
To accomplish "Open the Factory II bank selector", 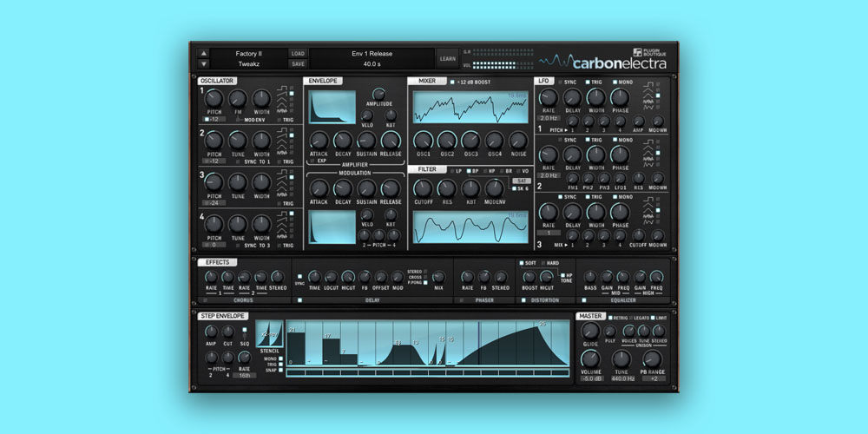I will [248, 53].
